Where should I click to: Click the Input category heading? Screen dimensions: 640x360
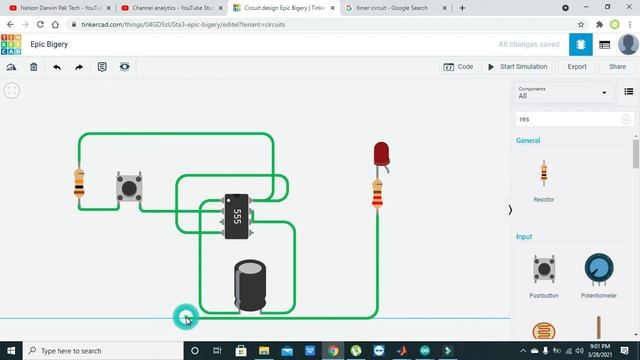[x=524, y=237]
